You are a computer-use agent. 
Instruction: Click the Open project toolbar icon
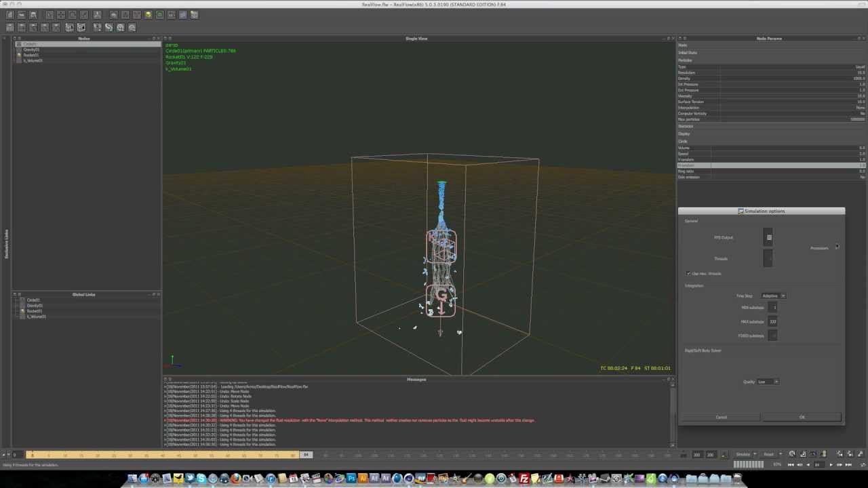click(21, 15)
